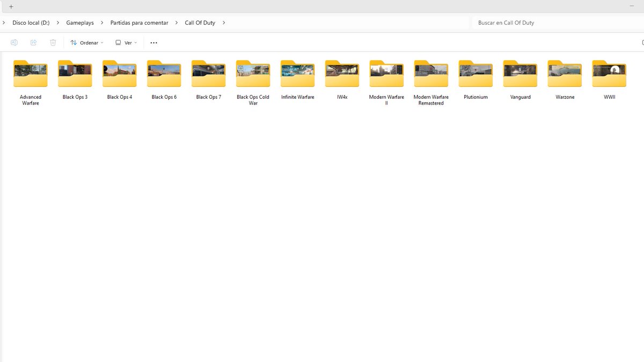This screenshot has width=644, height=362.
Task: Minimize the File Explorer window
Action: coord(632,6)
